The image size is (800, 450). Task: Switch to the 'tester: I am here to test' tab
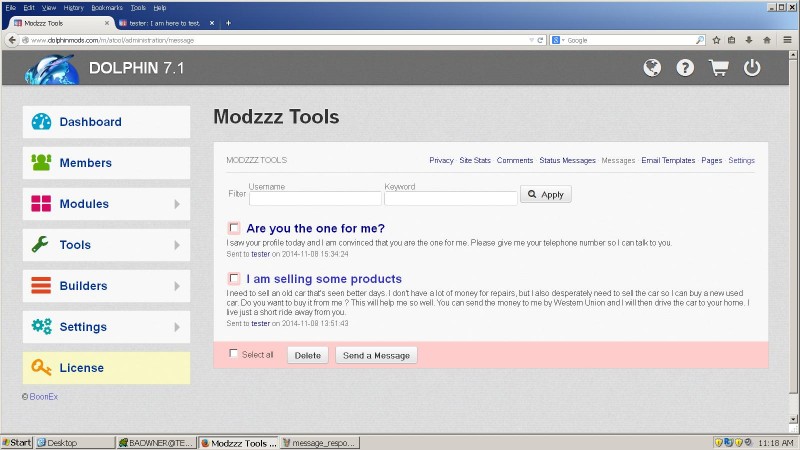[164, 23]
